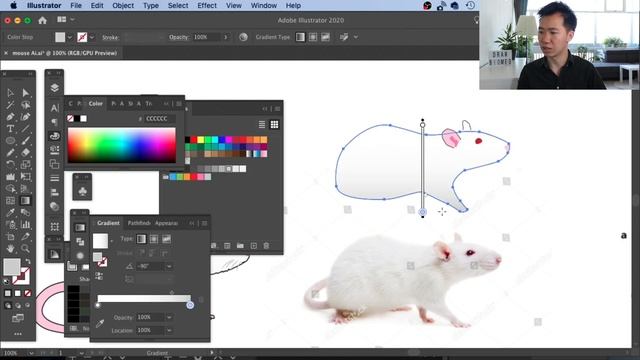Create new swatch in Swatches panel
This screenshot has width=640, height=360.
pos(253,245)
